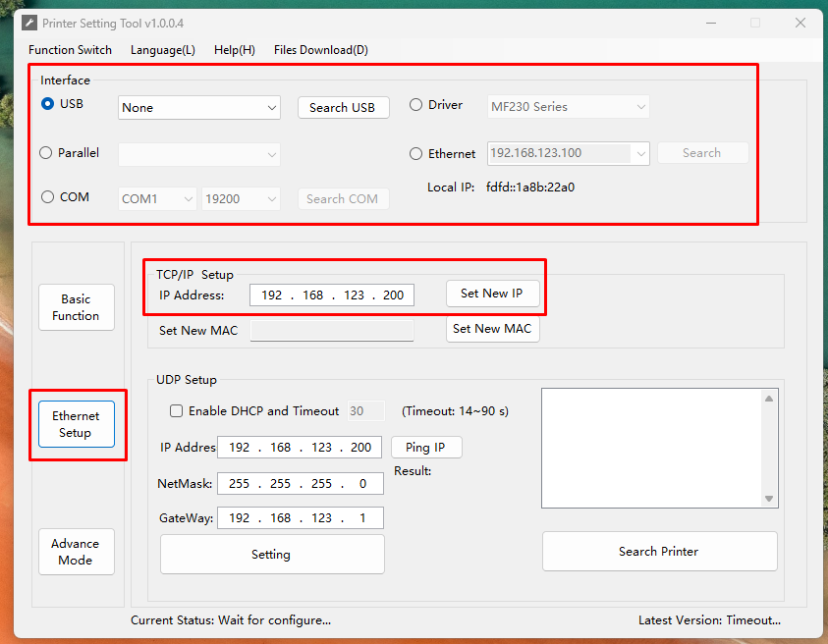Switch to the Advance Mode panel
The height and width of the screenshot is (644, 828).
[76, 552]
